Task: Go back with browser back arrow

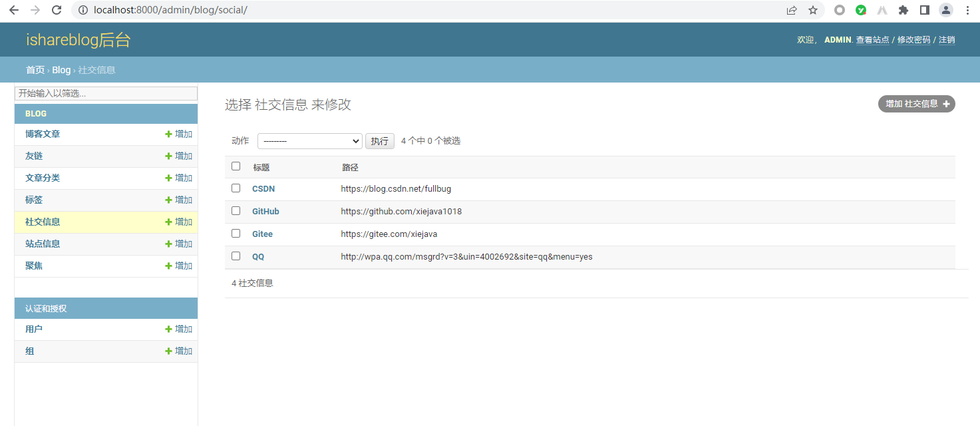Action: coord(14,10)
